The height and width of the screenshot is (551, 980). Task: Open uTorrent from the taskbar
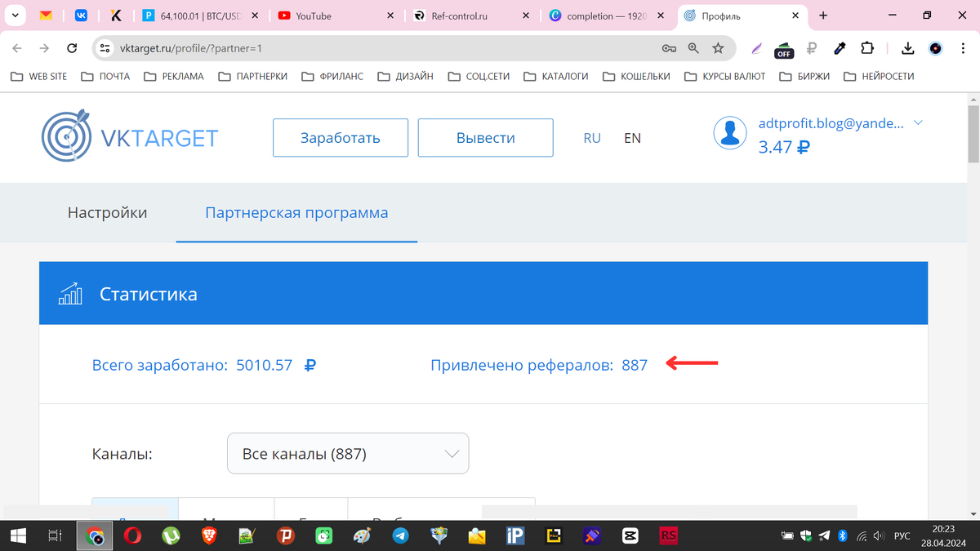pos(170,536)
